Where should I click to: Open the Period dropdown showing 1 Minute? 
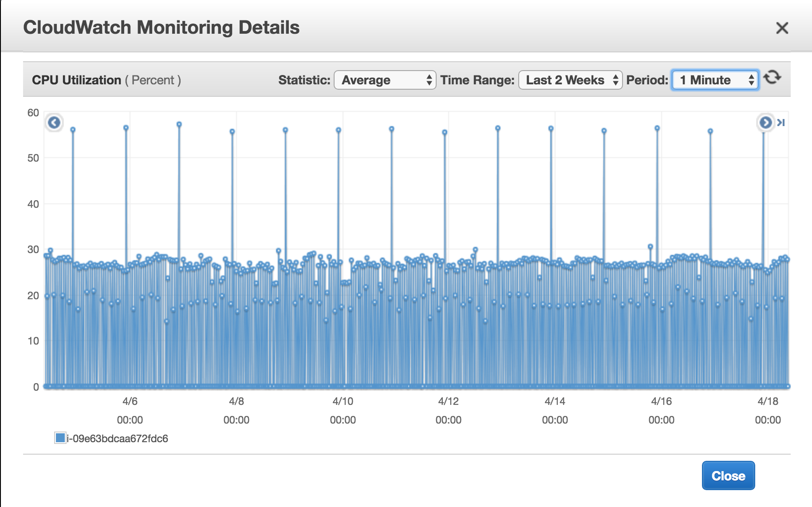pyautogui.click(x=715, y=80)
